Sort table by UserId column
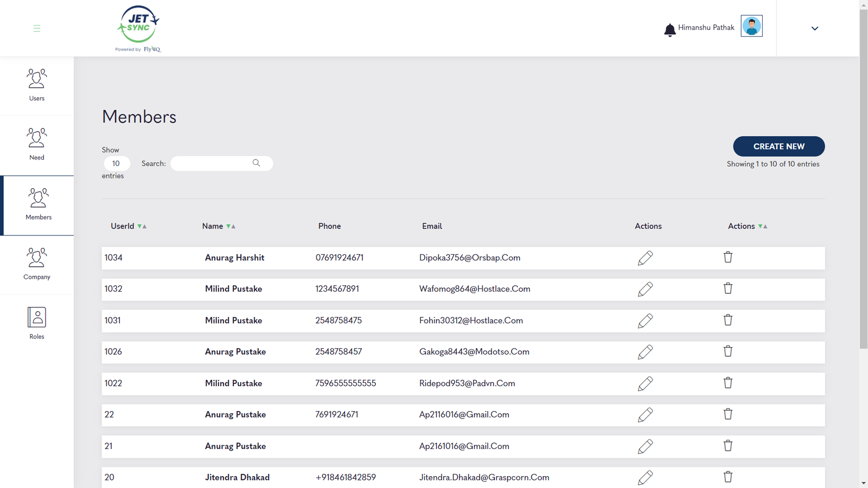The width and height of the screenshot is (868, 488). [129, 226]
